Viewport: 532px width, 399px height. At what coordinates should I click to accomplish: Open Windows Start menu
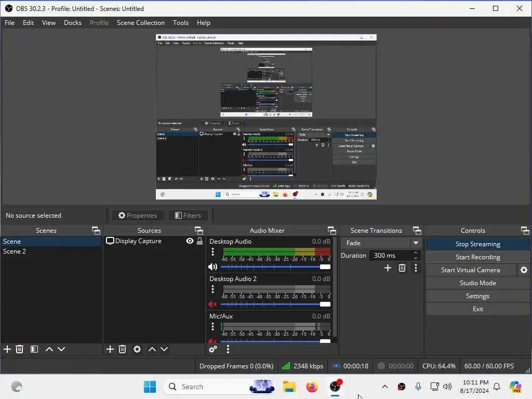(150, 387)
